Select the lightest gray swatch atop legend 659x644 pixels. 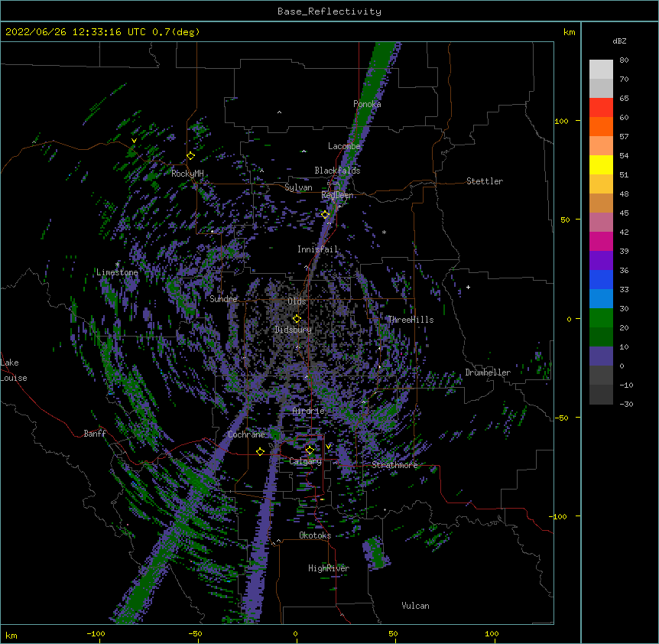point(601,70)
